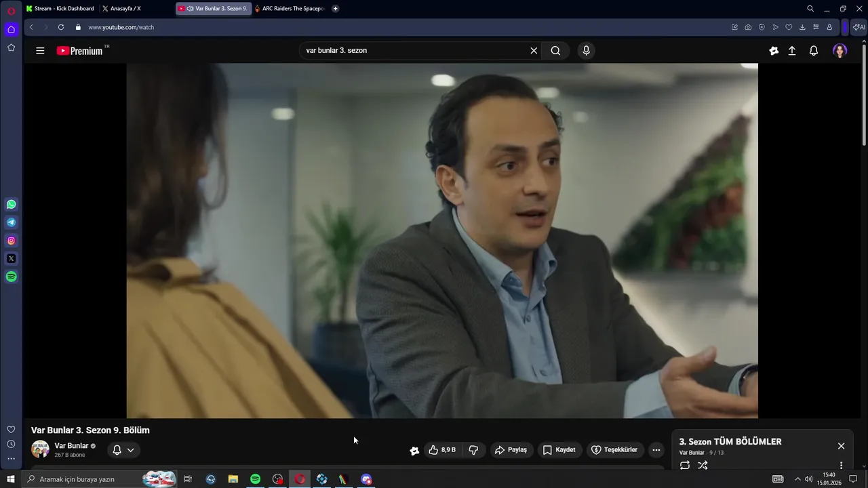Share video with Paylaş button
The height and width of the screenshot is (488, 868).
[511, 450]
